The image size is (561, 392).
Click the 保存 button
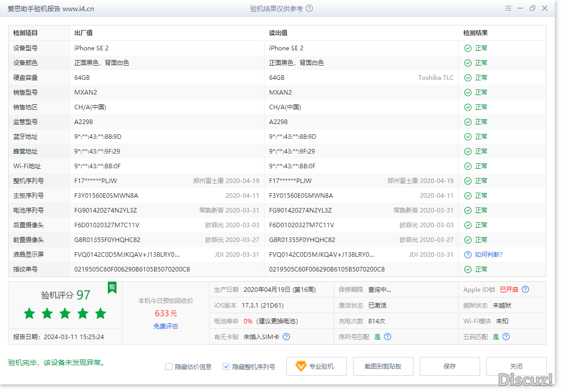(x=450, y=366)
